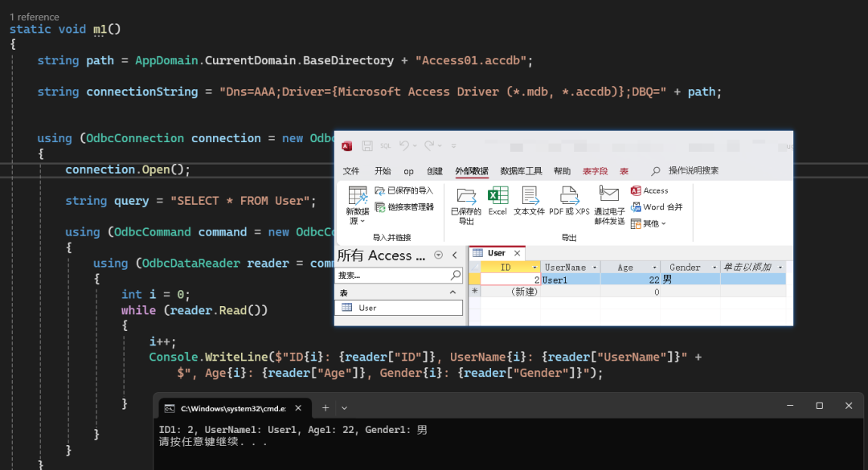
Task: Open linked table manager (链接表管理器)
Action: click(x=404, y=206)
